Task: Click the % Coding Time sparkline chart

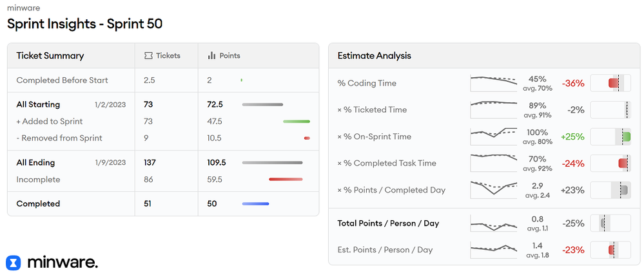Action: point(493,83)
